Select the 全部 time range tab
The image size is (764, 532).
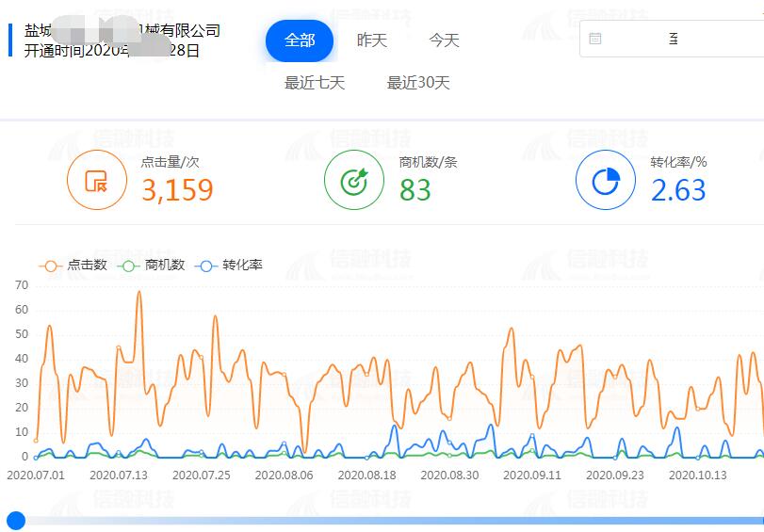[300, 40]
